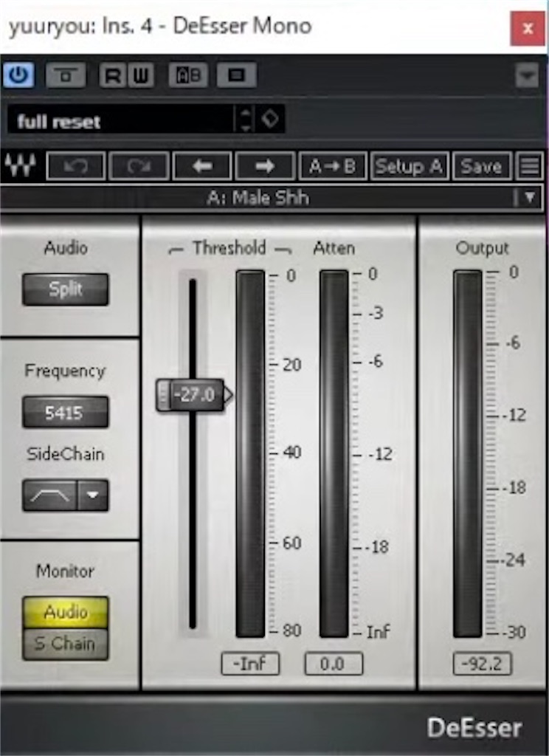Screen dimensions: 549x756
Task: Click the square icon after A/B
Action: click(236, 75)
